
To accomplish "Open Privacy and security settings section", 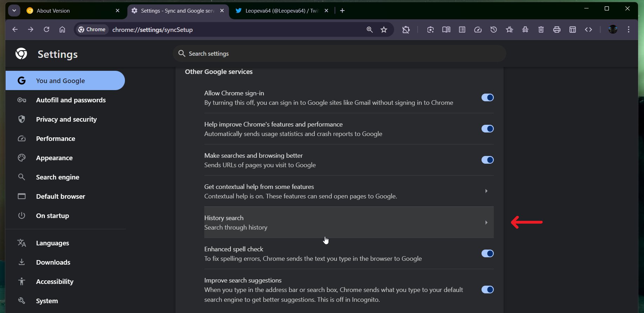I will tap(66, 120).
